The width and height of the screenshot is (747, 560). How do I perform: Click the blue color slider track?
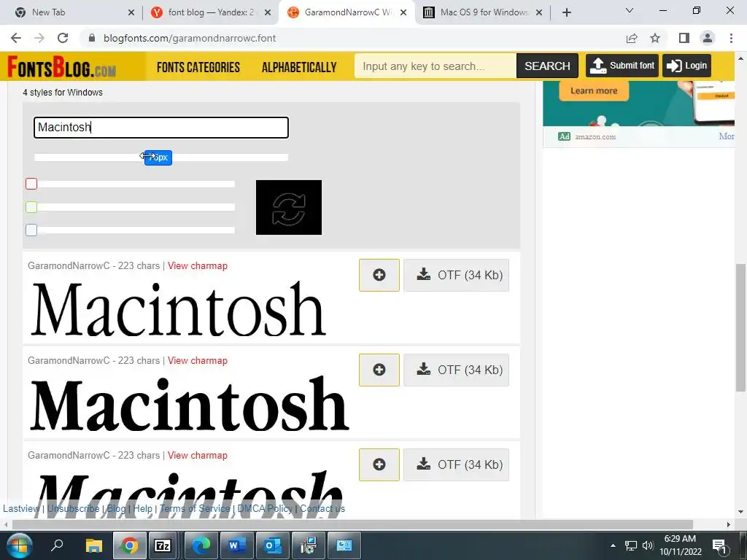[136, 230]
